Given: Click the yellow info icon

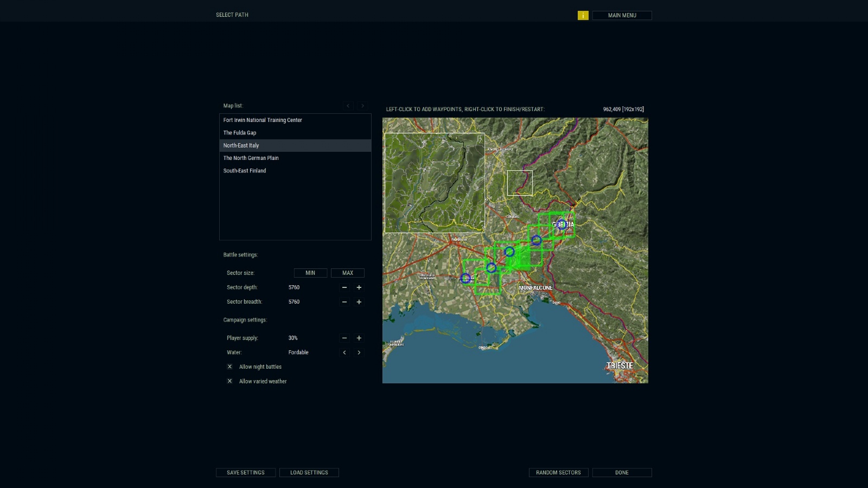Looking at the screenshot, I should [583, 16].
